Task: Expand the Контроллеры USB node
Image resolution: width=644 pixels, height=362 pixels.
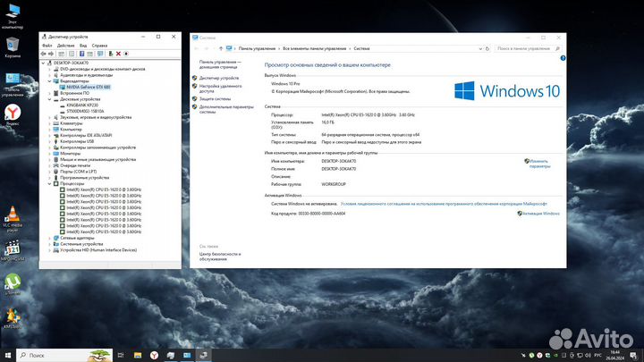Action: (50, 141)
